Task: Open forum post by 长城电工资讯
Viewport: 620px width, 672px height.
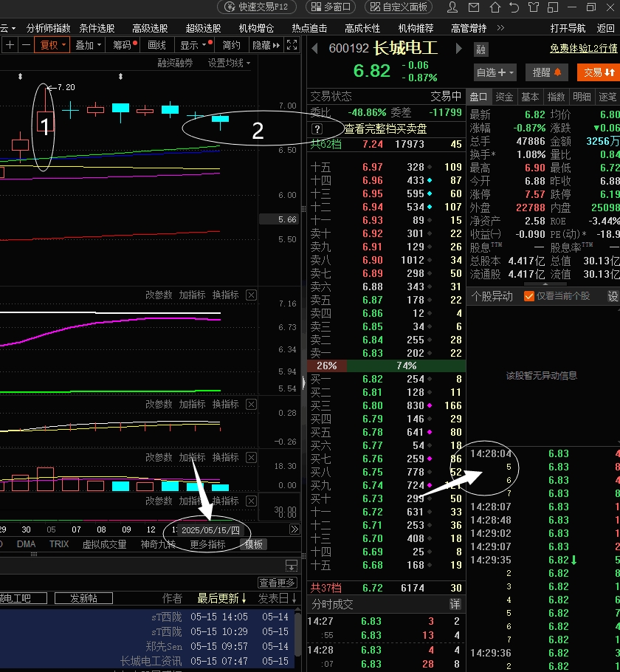Action: [x=148, y=661]
